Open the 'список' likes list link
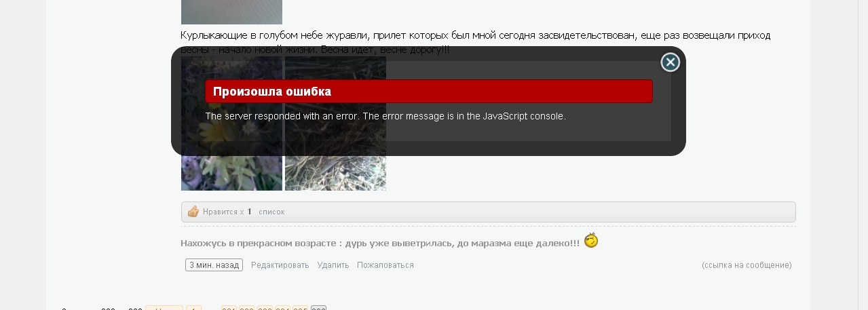Viewport: 868px width, 310px height. coord(271,212)
